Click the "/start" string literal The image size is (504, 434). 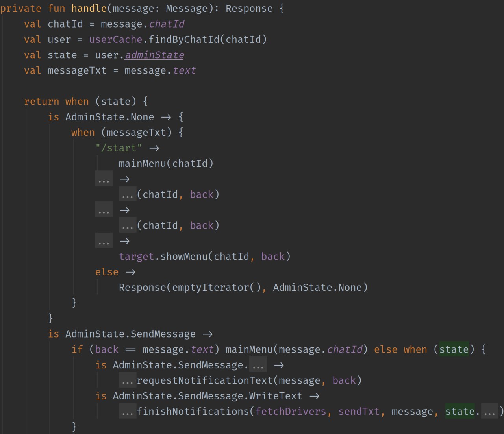pos(119,148)
